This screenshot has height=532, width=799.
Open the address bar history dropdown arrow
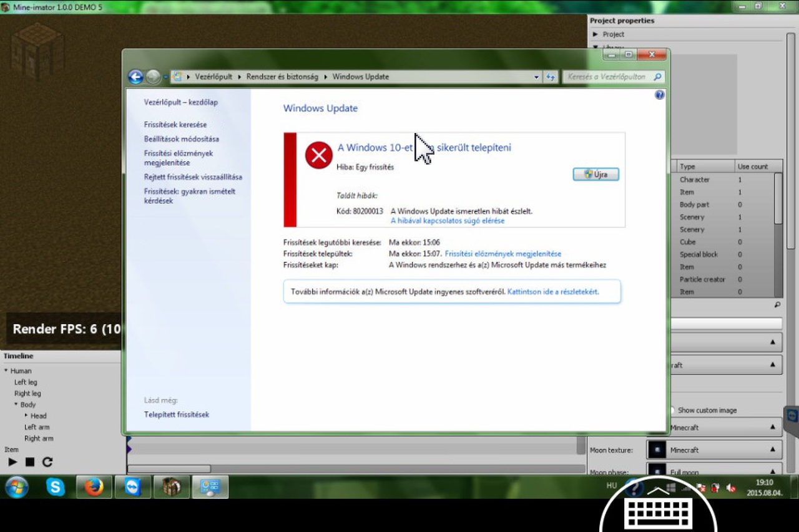point(536,77)
